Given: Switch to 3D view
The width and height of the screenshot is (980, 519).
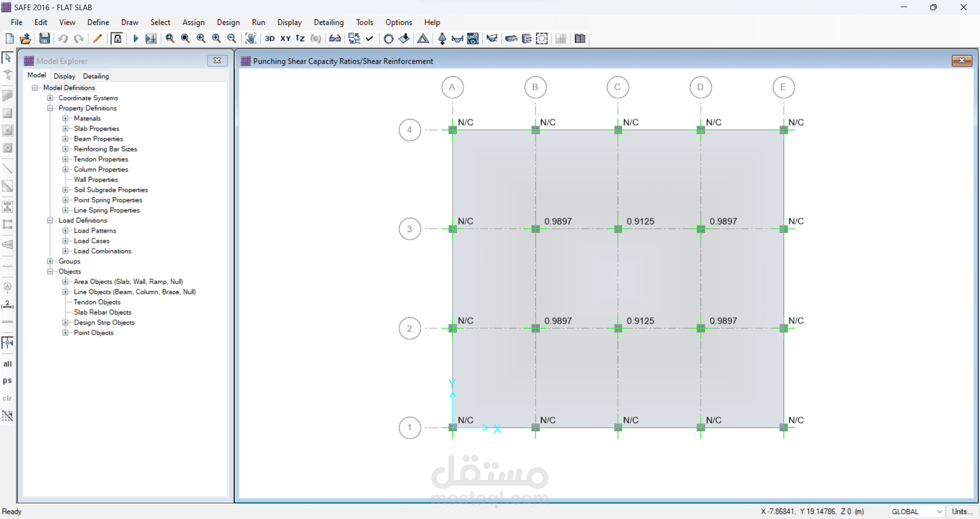Looking at the screenshot, I should click(270, 38).
